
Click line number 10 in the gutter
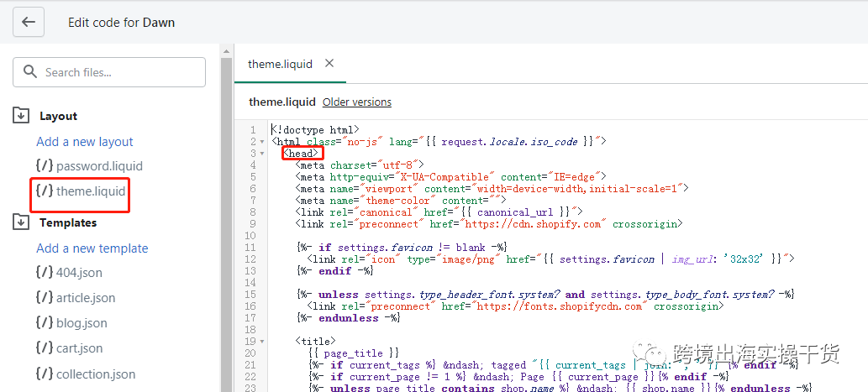tap(250, 236)
